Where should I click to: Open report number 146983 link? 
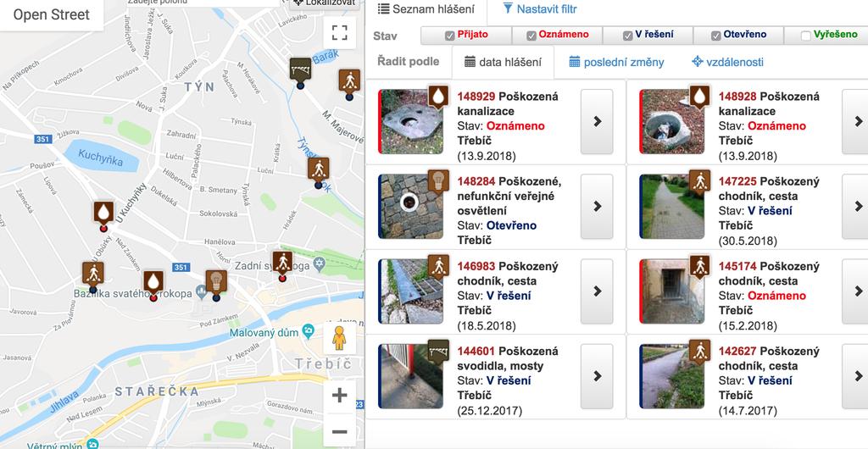[476, 267]
